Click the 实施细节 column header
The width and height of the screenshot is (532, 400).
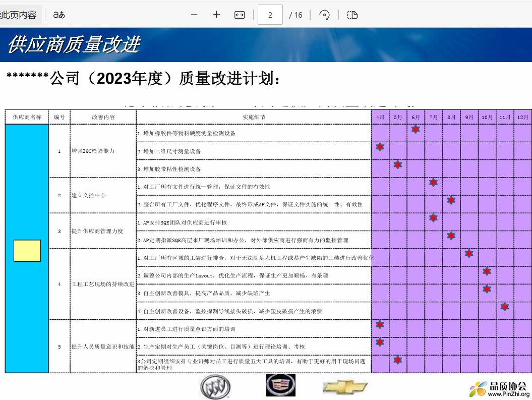[254, 117]
